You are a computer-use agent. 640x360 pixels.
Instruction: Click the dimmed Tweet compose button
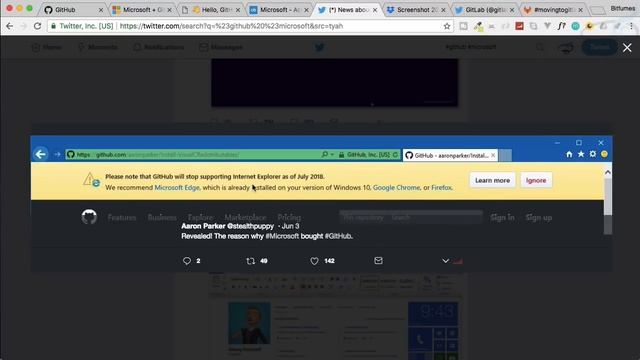click(599, 47)
